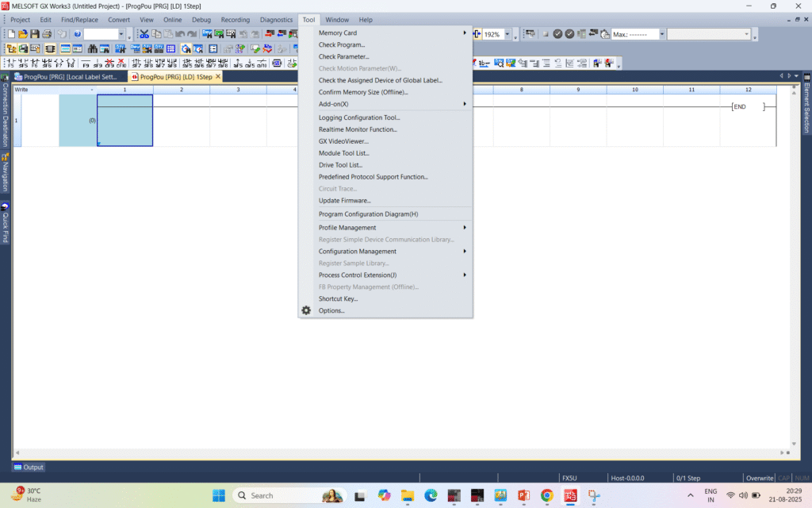Click the Print icon

[47, 34]
